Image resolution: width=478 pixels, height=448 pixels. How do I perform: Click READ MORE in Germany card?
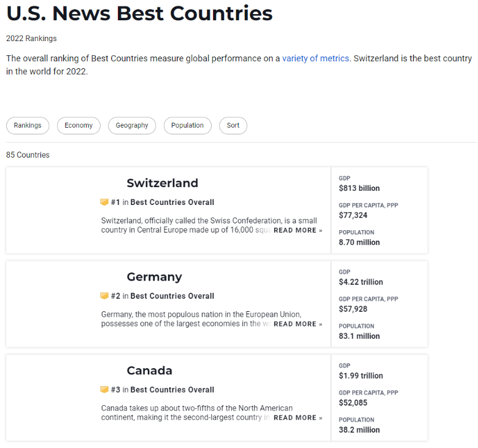[298, 324]
